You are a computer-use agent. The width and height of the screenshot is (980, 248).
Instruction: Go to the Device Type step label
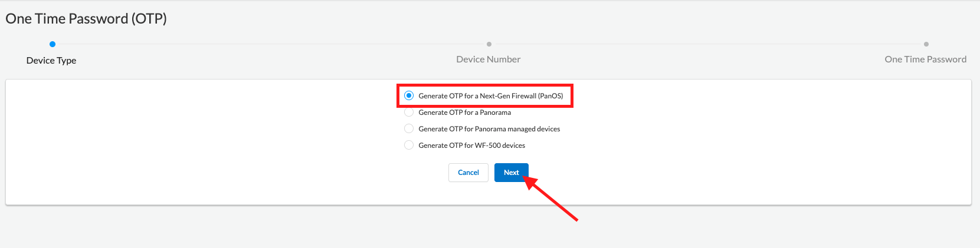point(51,61)
